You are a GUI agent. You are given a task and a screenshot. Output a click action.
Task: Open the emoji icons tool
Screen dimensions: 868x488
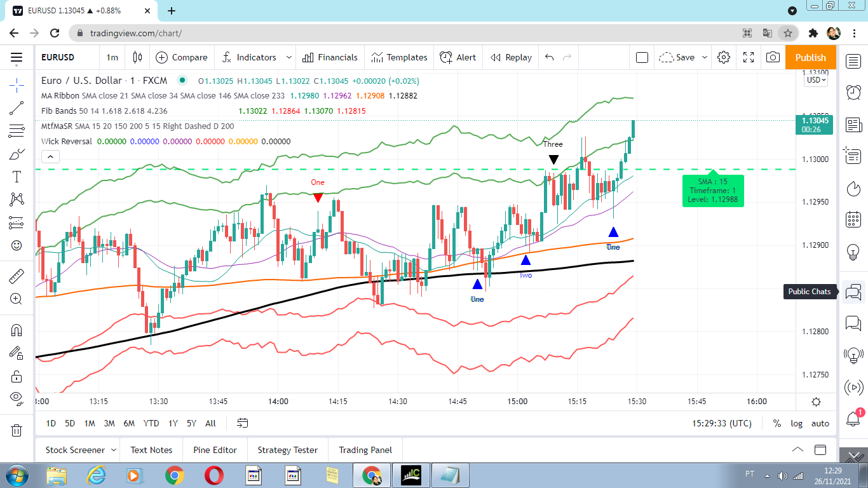(x=17, y=245)
